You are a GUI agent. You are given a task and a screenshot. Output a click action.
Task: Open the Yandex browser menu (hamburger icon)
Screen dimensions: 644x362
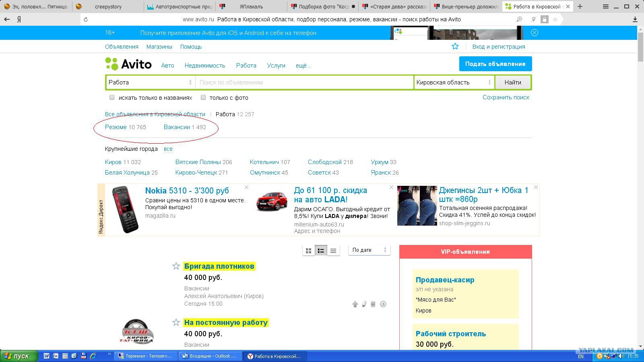[605, 6]
